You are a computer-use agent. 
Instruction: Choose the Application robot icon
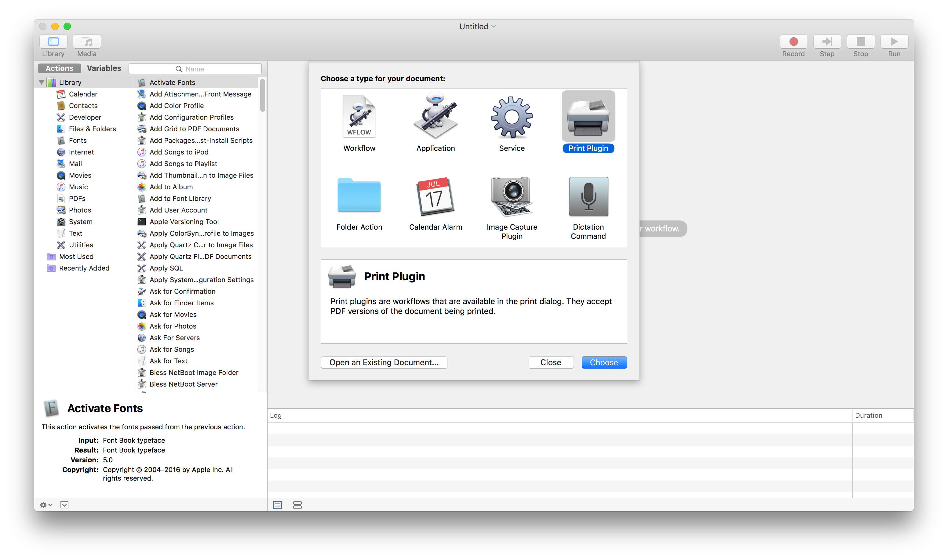[436, 117]
